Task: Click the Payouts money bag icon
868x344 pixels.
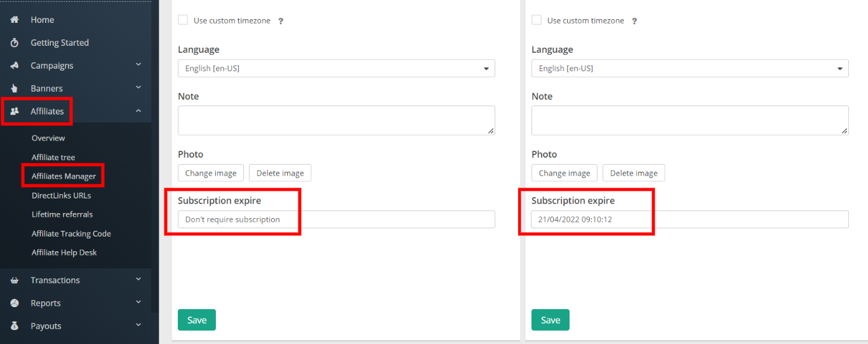Action: click(x=15, y=326)
